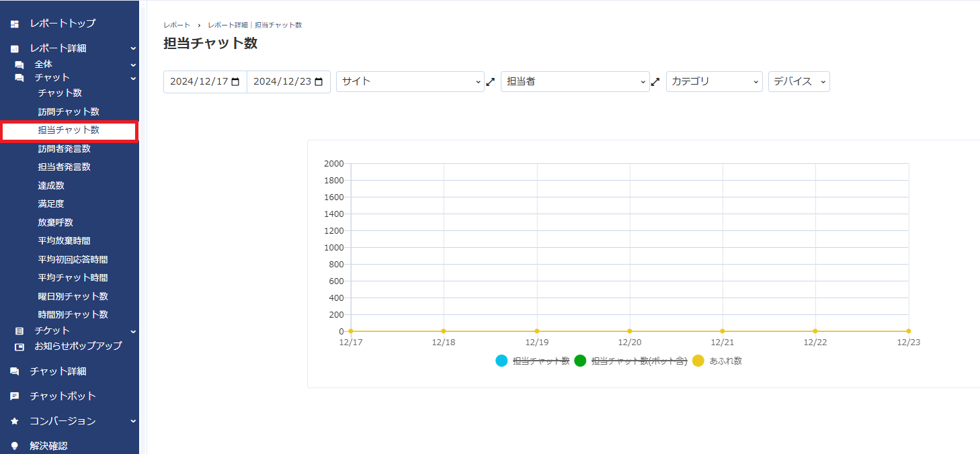The image size is (980, 454).
Task: Open calendar picker for end date 2024/12/23
Action: [319, 82]
